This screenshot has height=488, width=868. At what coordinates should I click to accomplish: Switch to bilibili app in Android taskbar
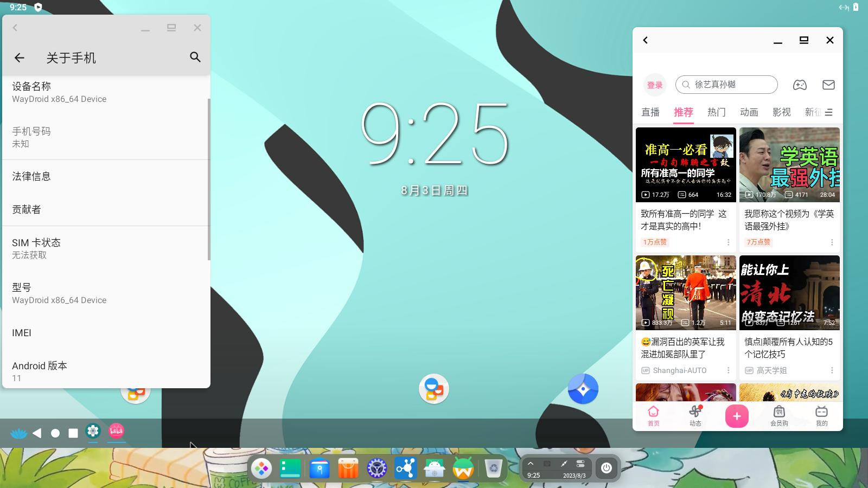click(x=117, y=431)
